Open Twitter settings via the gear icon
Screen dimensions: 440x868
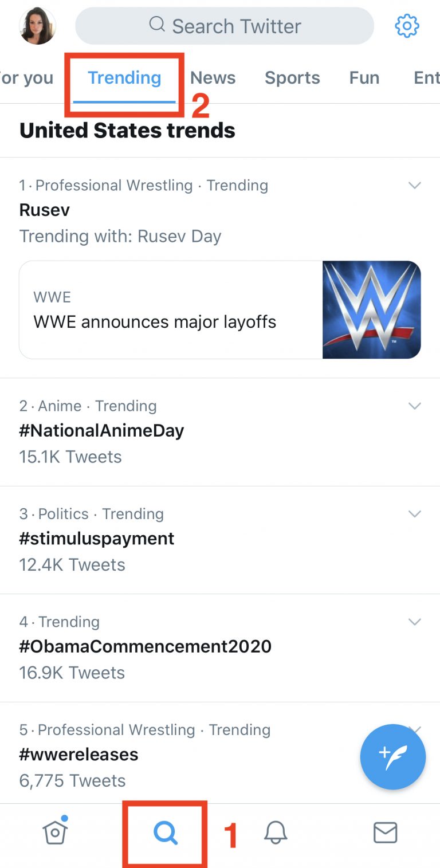tap(407, 25)
